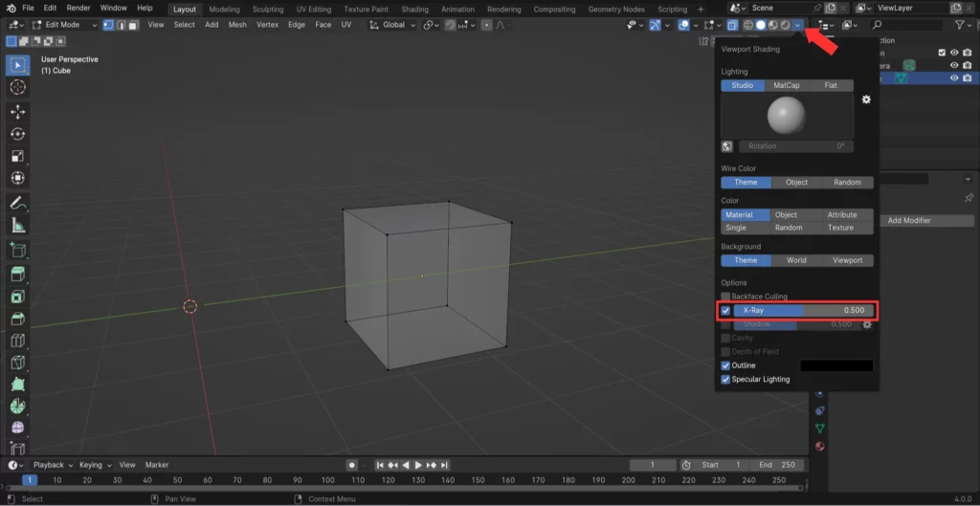This screenshot has width=980, height=506.
Task: Set Wire Color to Random
Action: [848, 183]
